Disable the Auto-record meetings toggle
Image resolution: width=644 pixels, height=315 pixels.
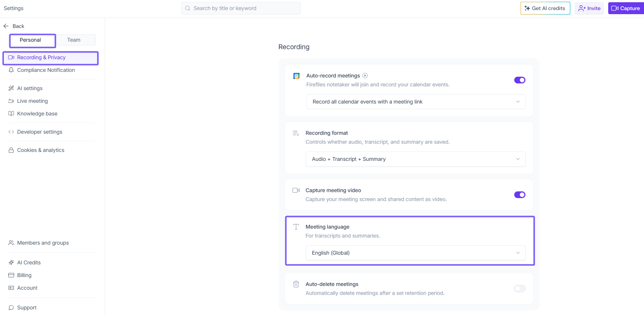[x=519, y=80]
